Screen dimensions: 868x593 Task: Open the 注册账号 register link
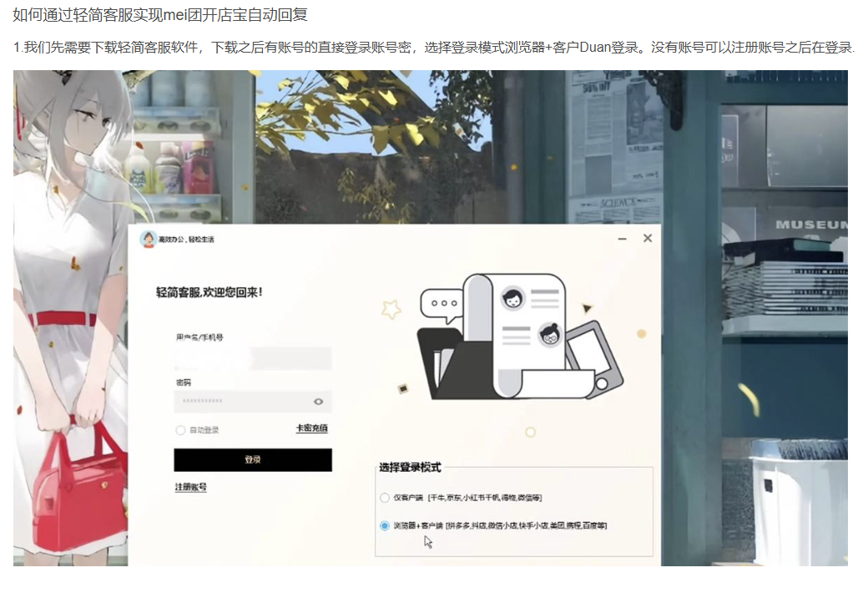point(190,487)
